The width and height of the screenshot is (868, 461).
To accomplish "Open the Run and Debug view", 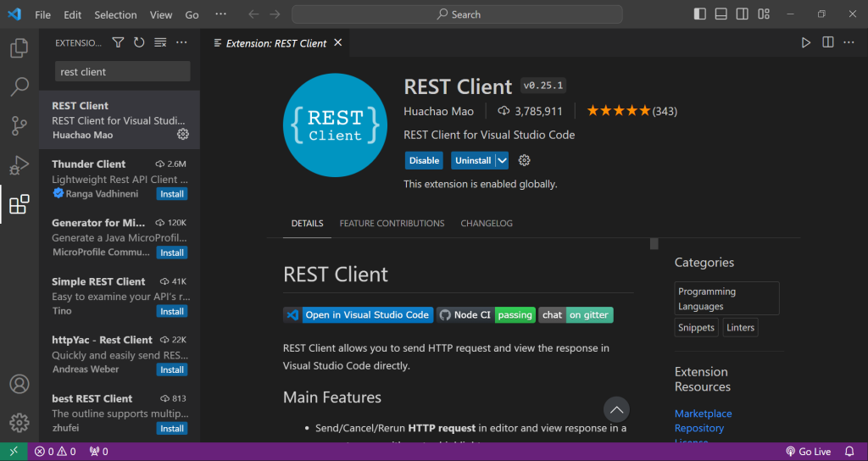I will pyautogui.click(x=19, y=165).
